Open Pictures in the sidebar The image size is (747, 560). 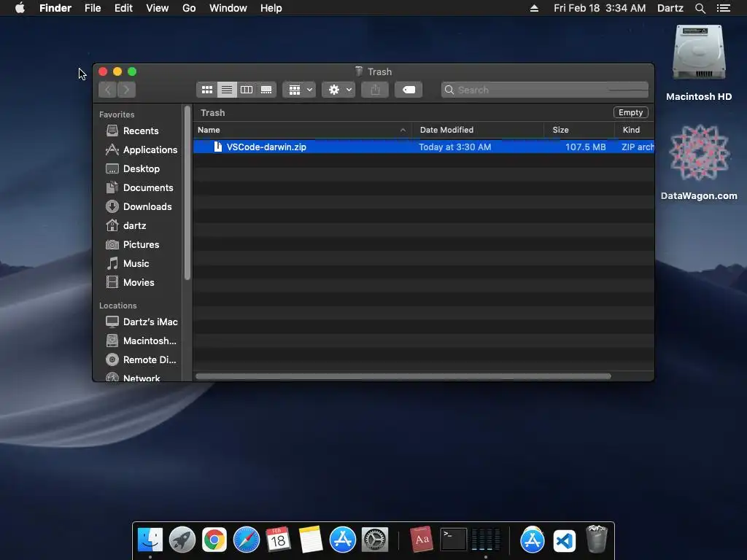pyautogui.click(x=141, y=244)
